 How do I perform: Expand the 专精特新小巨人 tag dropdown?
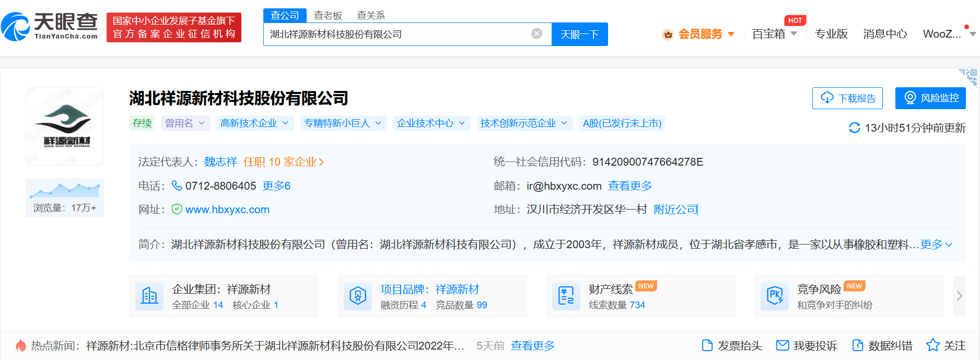pos(343,123)
